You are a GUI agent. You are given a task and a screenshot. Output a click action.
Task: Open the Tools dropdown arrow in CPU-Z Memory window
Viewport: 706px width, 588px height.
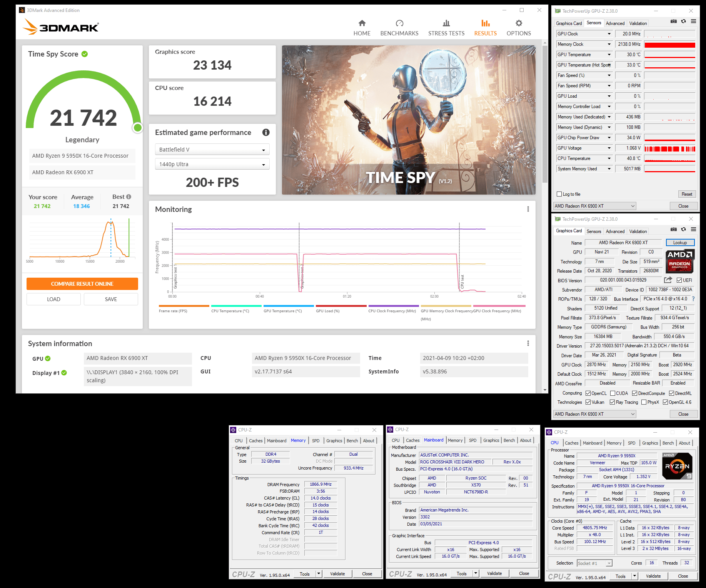[319, 574]
